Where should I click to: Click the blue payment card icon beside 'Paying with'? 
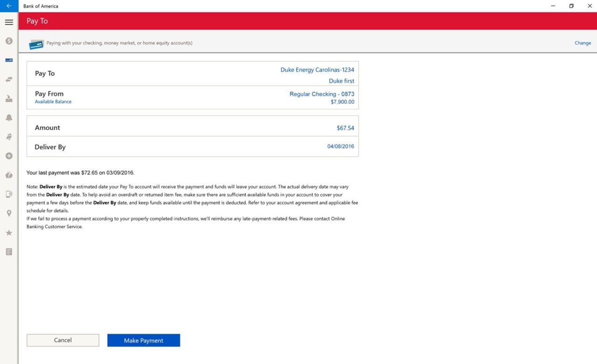36,44
